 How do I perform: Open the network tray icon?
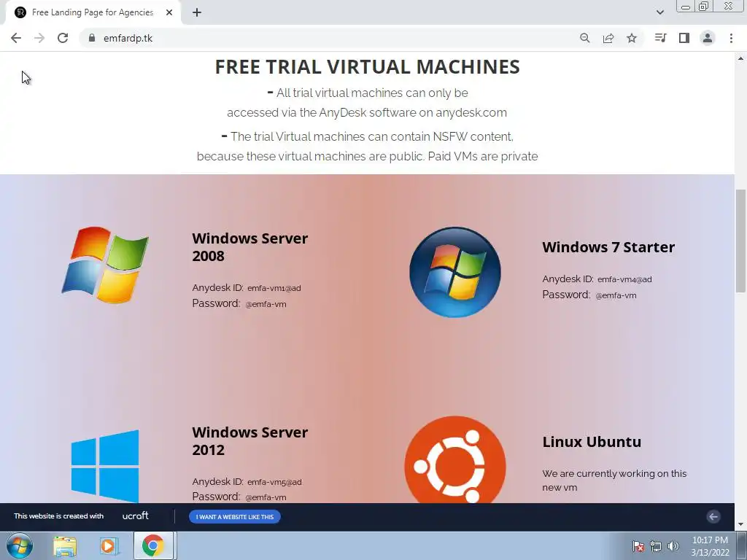pos(656,546)
